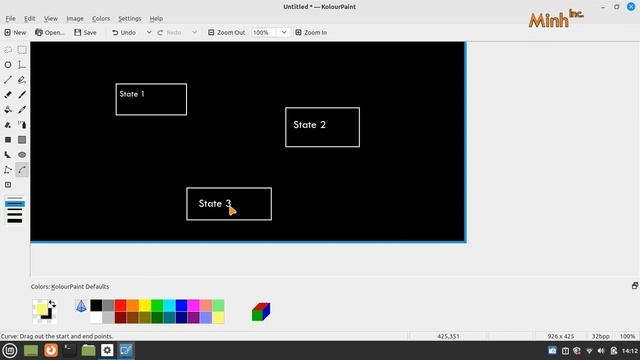Select the elliptical selection tool
Viewport: 640px width, 360px height.
click(8, 65)
